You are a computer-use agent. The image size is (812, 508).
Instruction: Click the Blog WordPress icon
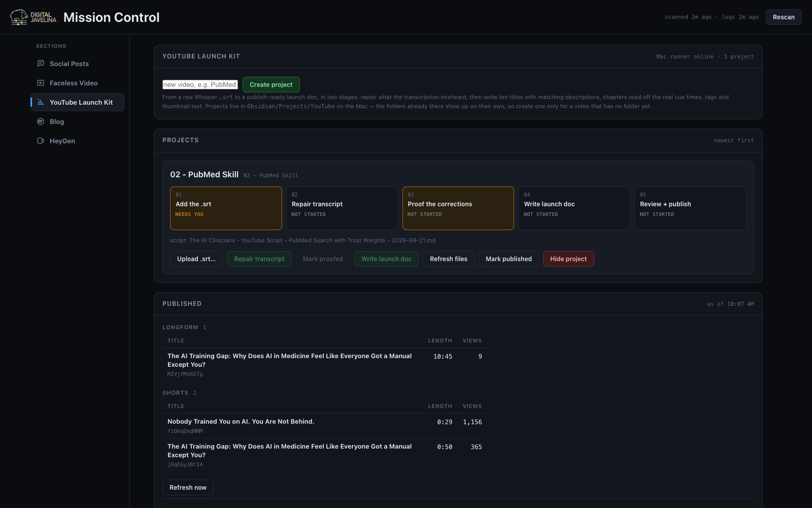click(x=41, y=121)
